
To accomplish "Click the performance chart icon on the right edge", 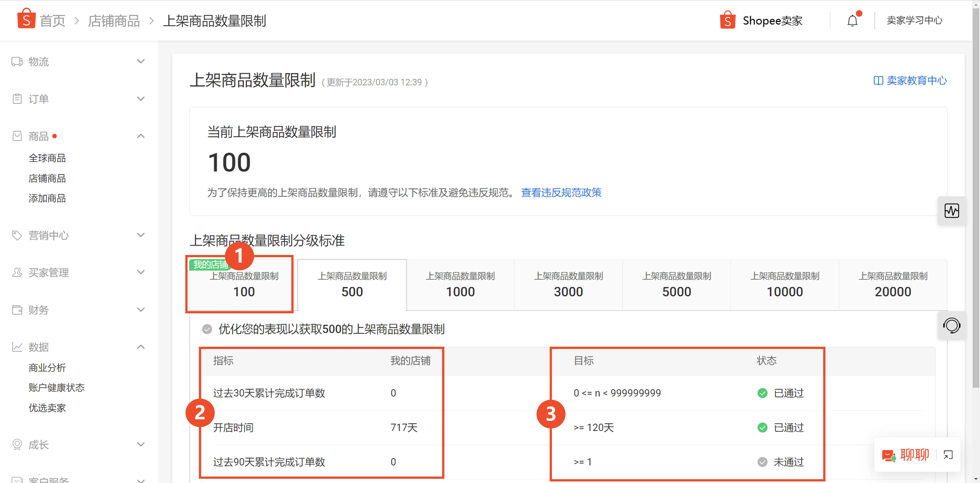I will [x=952, y=211].
